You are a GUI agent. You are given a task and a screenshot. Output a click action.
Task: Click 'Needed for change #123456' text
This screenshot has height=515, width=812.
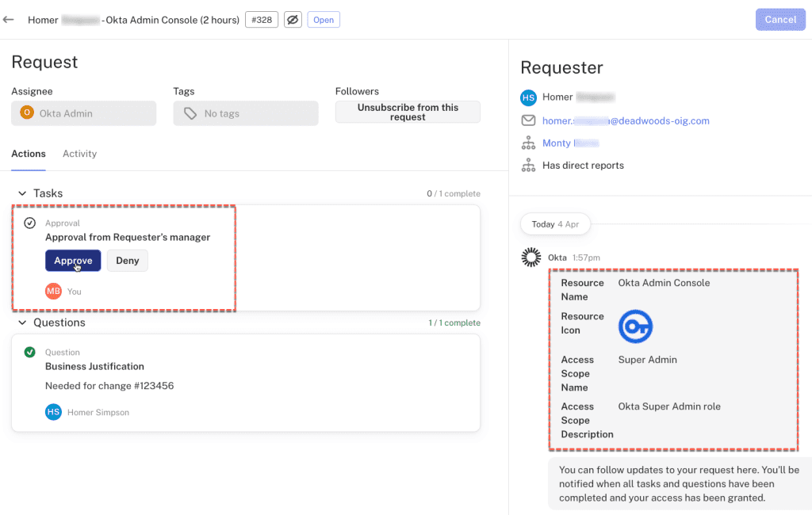[x=109, y=386]
